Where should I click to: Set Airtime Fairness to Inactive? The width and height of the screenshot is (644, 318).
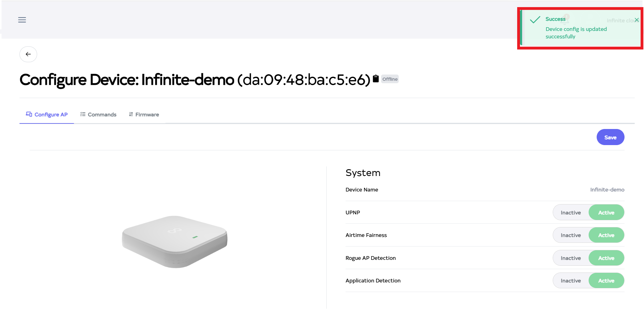pyautogui.click(x=571, y=235)
